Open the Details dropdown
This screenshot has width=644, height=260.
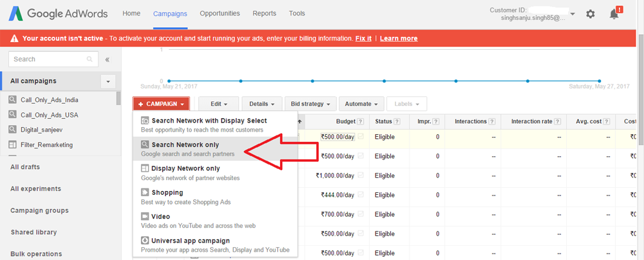point(261,104)
